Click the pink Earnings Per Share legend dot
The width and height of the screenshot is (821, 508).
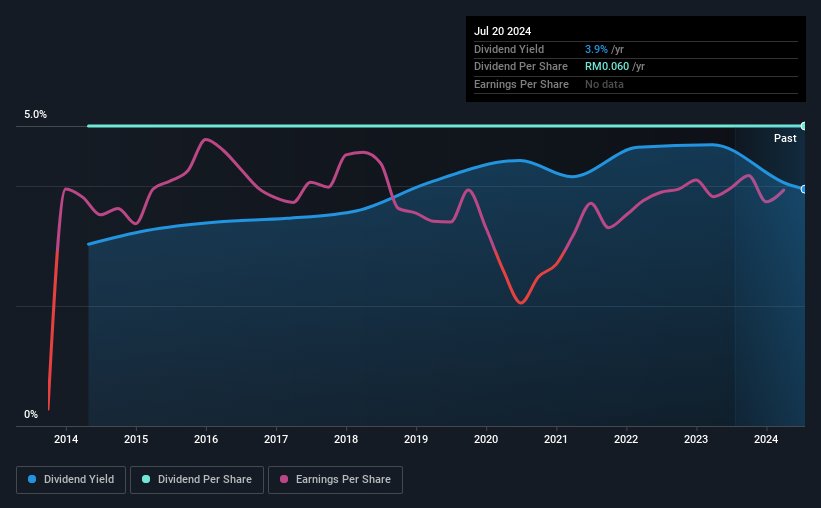point(284,479)
